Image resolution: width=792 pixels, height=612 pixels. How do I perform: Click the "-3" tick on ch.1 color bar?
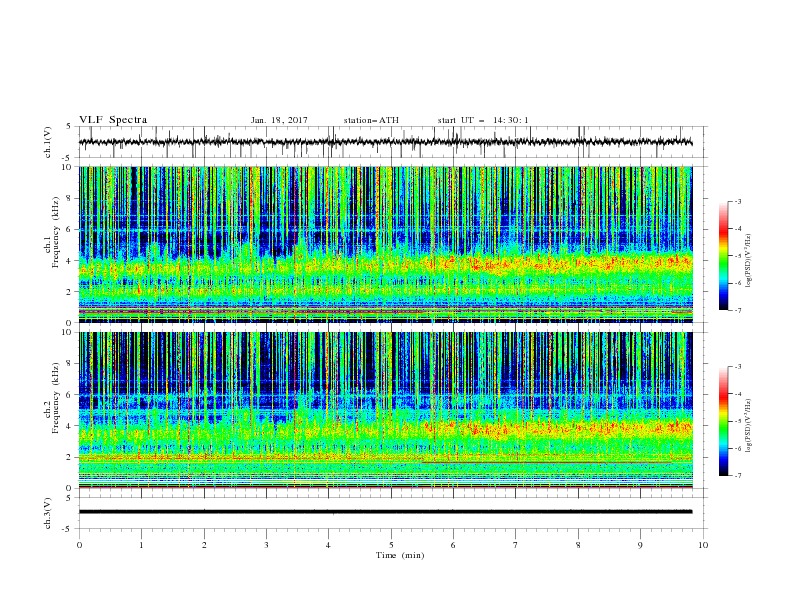coord(738,201)
